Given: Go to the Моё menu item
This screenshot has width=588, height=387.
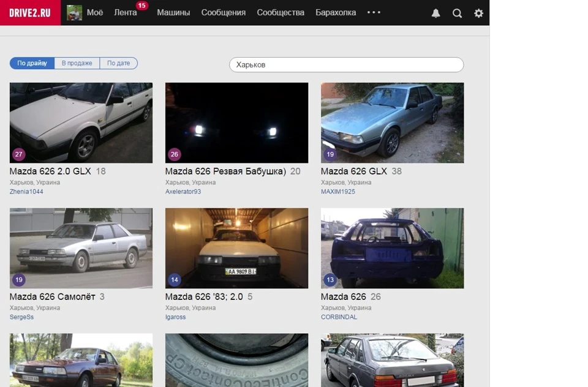Looking at the screenshot, I should pyautogui.click(x=95, y=13).
